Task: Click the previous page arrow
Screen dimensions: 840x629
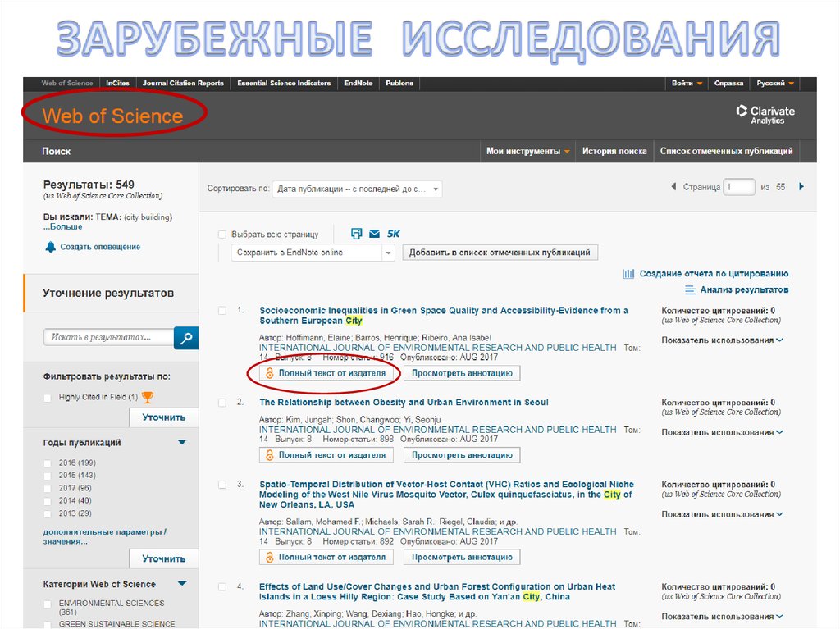Action: click(x=673, y=186)
